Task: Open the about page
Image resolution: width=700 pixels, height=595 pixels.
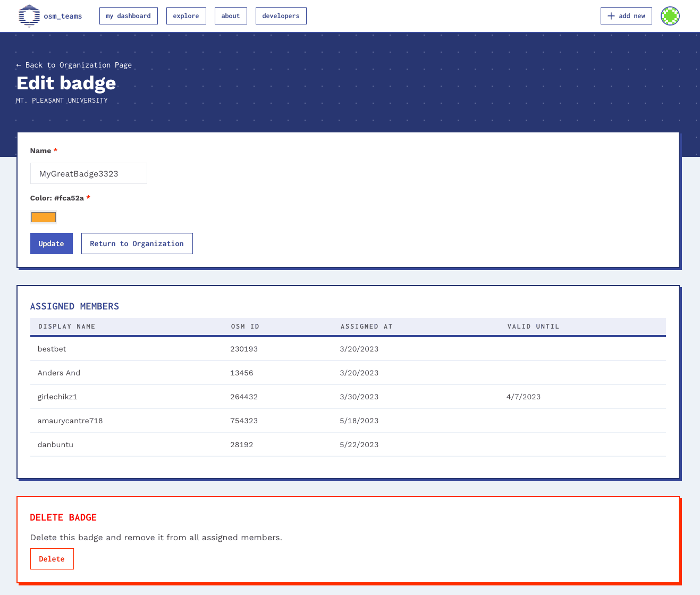Action: pos(230,16)
